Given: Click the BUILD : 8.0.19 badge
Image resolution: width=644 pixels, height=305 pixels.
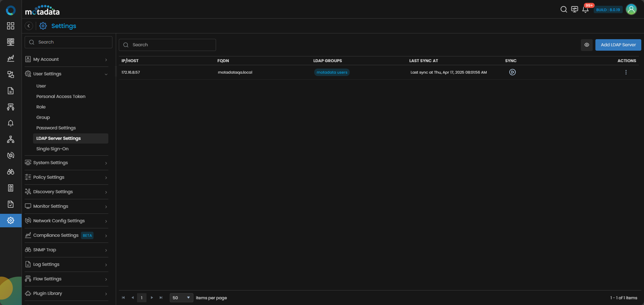Looking at the screenshot, I should coord(608,10).
